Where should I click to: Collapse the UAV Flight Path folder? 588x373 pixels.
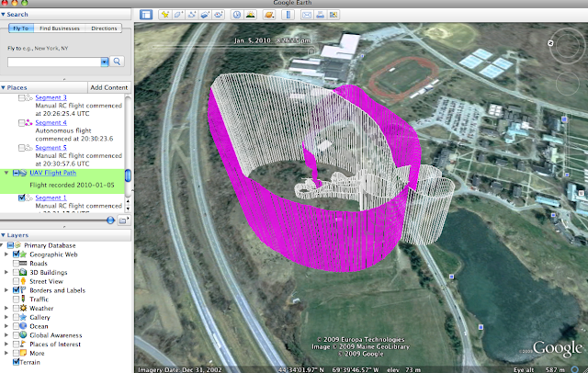(6, 173)
